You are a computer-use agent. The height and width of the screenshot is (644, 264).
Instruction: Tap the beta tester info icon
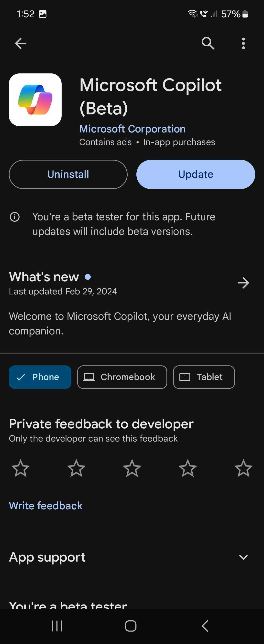coord(14,217)
